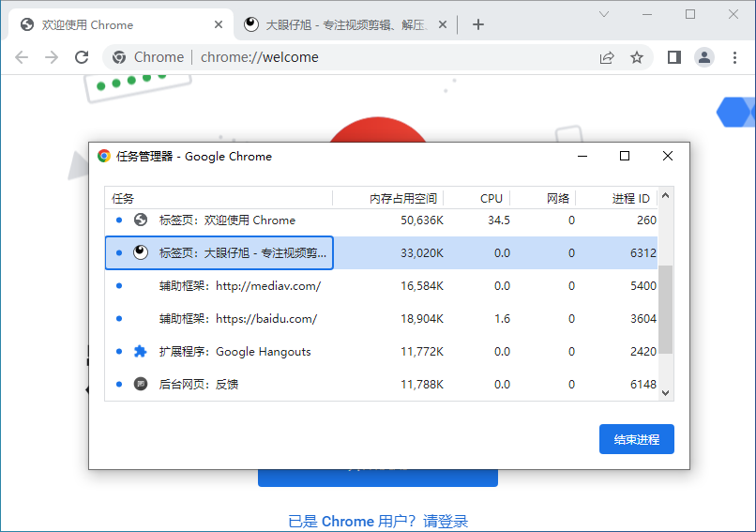
Task: Click the 结束进程 button
Action: 637,439
